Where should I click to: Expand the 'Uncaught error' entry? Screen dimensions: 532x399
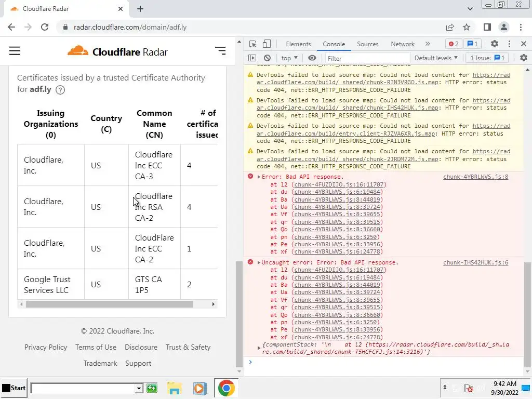pos(259,262)
